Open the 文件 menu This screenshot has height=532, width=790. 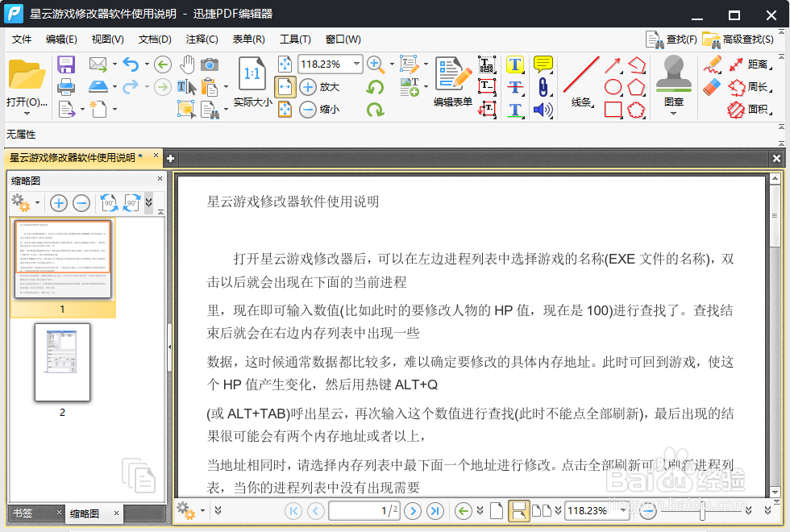[21, 39]
